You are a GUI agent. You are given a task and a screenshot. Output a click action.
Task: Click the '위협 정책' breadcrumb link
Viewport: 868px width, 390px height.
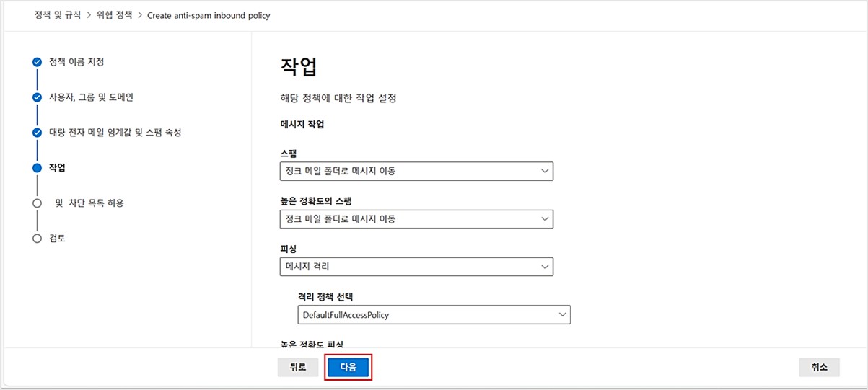pyautogui.click(x=115, y=15)
